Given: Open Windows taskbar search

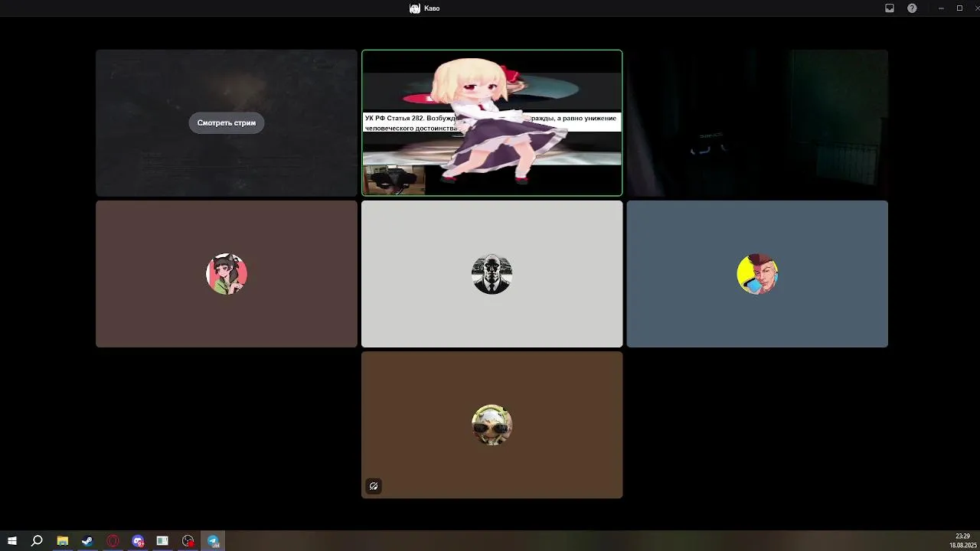Looking at the screenshot, I should [x=37, y=541].
